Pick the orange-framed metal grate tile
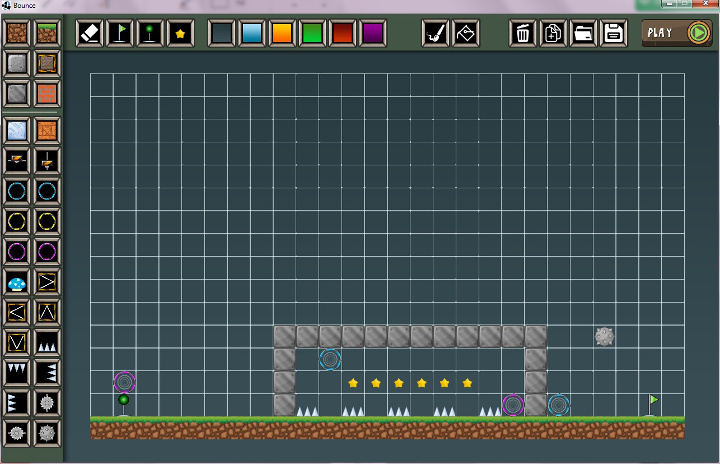The height and width of the screenshot is (464, 720). [x=47, y=63]
